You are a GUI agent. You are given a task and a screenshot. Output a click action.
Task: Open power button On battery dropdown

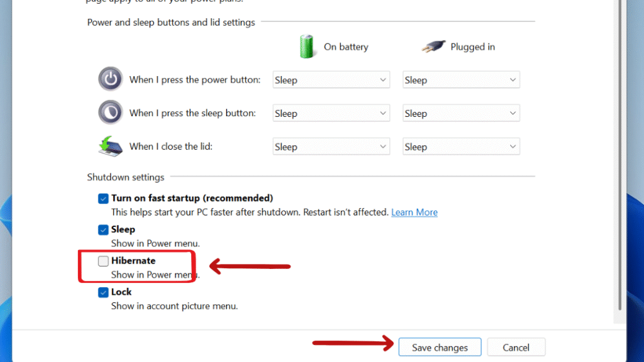pyautogui.click(x=331, y=80)
